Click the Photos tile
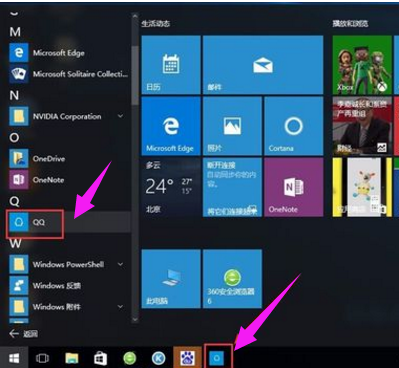 click(232, 126)
